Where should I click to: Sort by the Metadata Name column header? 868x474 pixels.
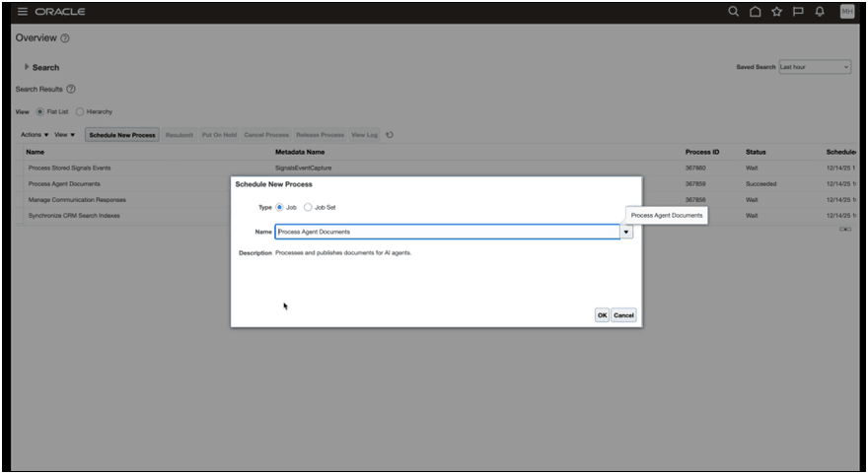pyautogui.click(x=300, y=152)
